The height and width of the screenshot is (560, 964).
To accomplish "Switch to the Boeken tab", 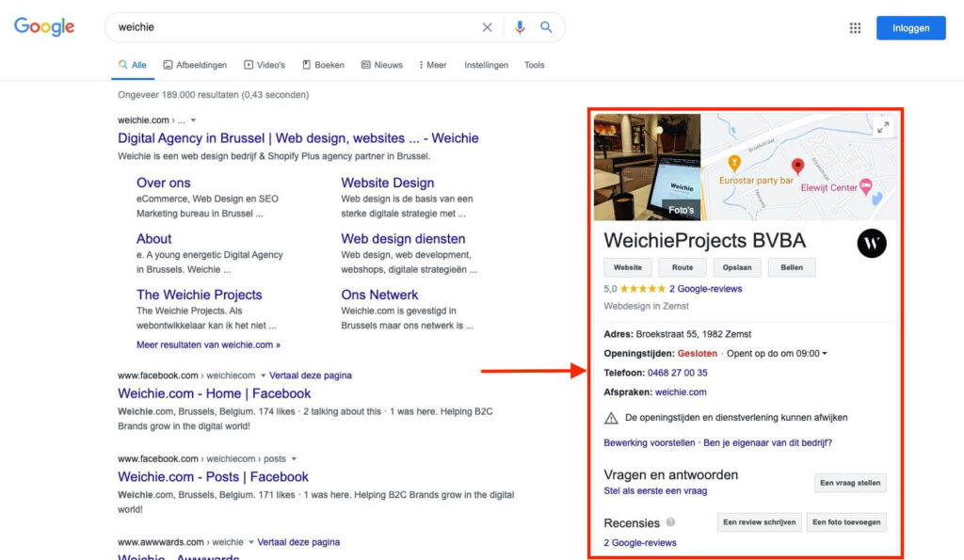I will [324, 65].
